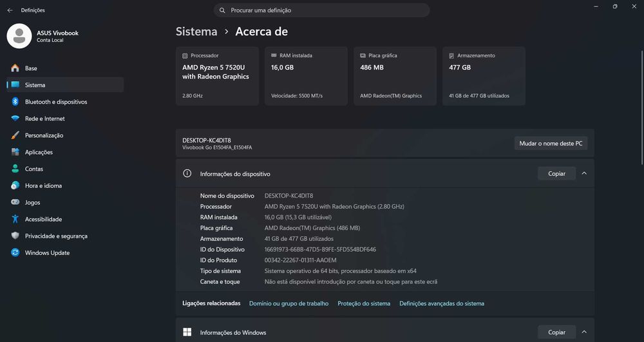This screenshot has height=342, width=644.
Task: Open Definições avançadas do sistema link
Action: pyautogui.click(x=442, y=303)
